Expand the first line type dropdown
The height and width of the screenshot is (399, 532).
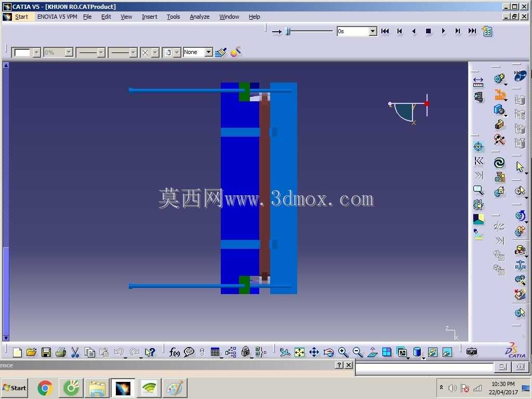coord(101,52)
